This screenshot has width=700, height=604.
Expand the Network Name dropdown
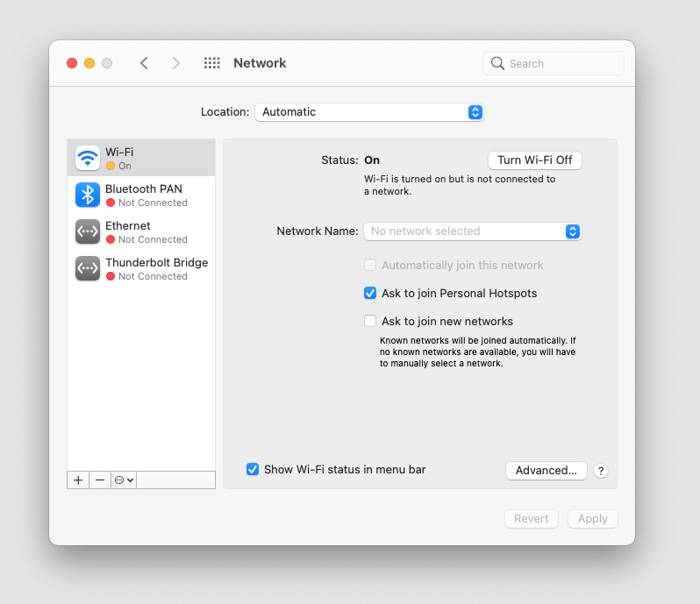coord(472,231)
